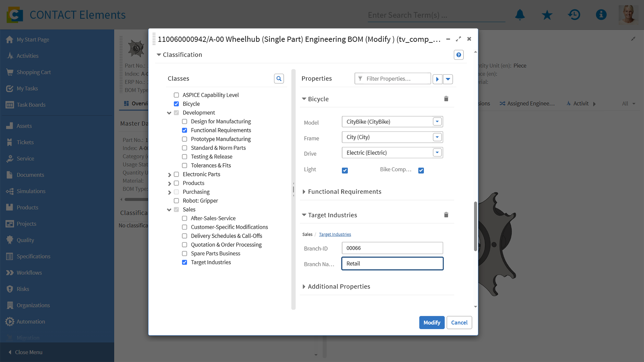644x362 pixels.
Task: Click the Classes search magnifier icon
Action: pyautogui.click(x=279, y=78)
